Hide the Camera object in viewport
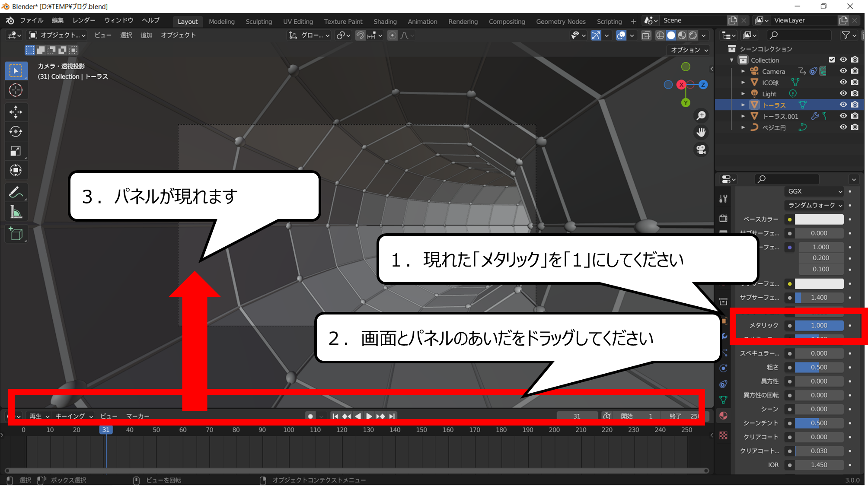The height and width of the screenshot is (486, 868). (843, 71)
